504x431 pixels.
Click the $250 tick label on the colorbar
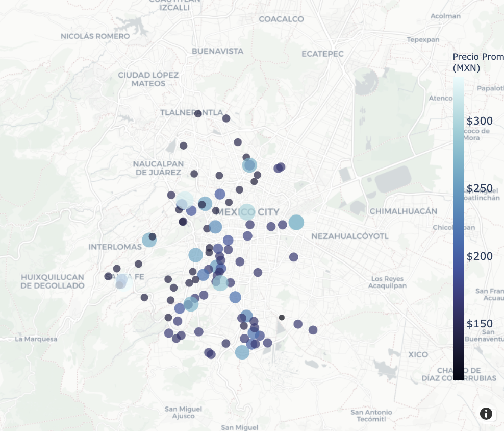(480, 188)
